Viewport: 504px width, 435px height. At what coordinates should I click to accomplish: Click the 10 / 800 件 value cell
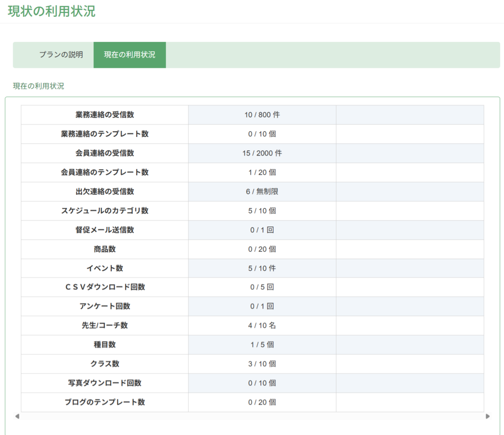[x=262, y=115]
